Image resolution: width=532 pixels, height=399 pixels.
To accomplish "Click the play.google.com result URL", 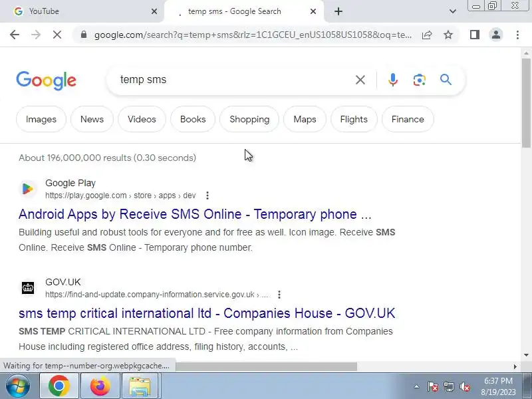I will (x=120, y=196).
